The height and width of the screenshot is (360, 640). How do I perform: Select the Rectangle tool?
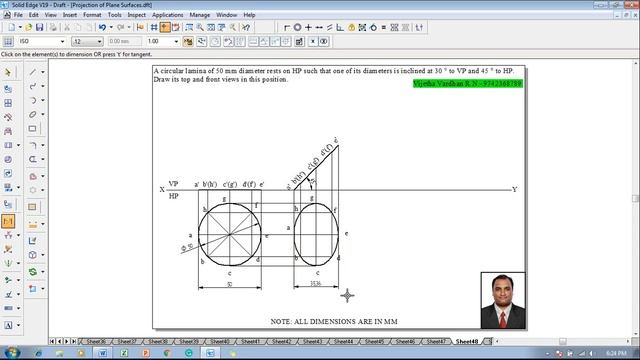[x=33, y=129]
